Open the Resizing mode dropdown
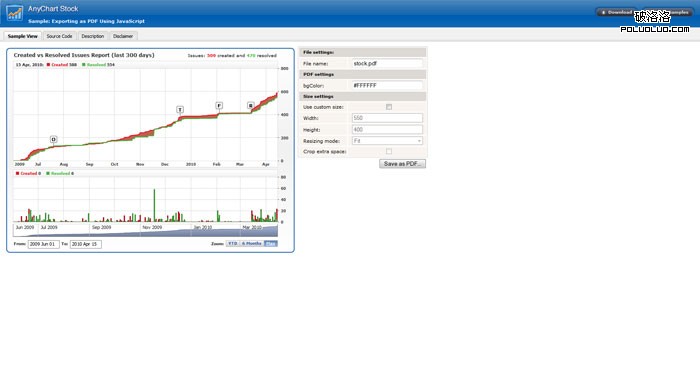The width and height of the screenshot is (700, 388). pyautogui.click(x=387, y=141)
